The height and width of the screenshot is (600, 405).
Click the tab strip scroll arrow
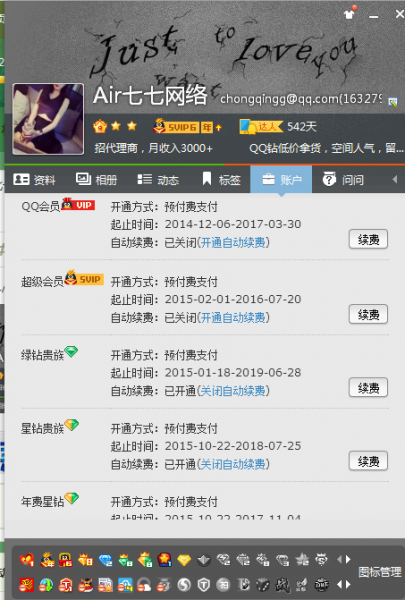pyautogui.click(x=395, y=179)
